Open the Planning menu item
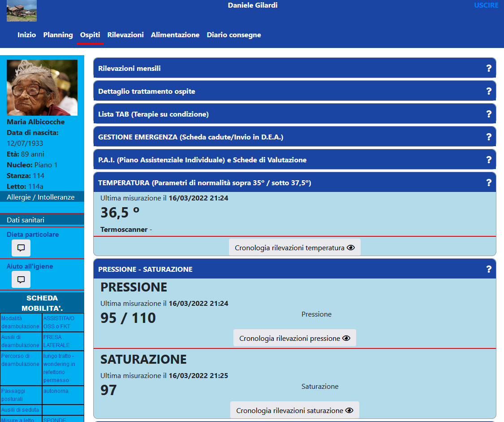 [x=58, y=35]
